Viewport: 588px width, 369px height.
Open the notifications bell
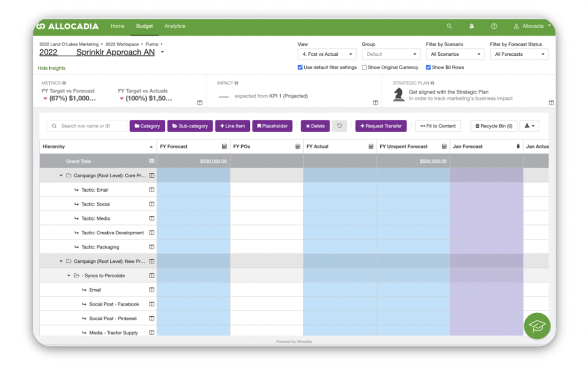click(x=472, y=26)
